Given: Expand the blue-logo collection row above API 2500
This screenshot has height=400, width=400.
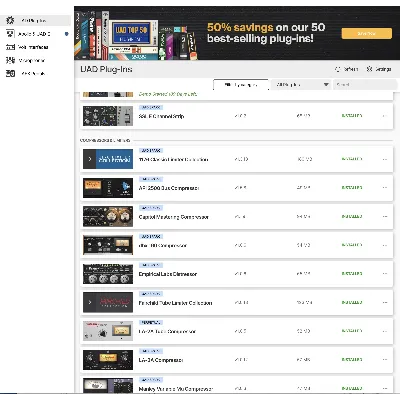Looking at the screenshot, I should click(90, 159).
